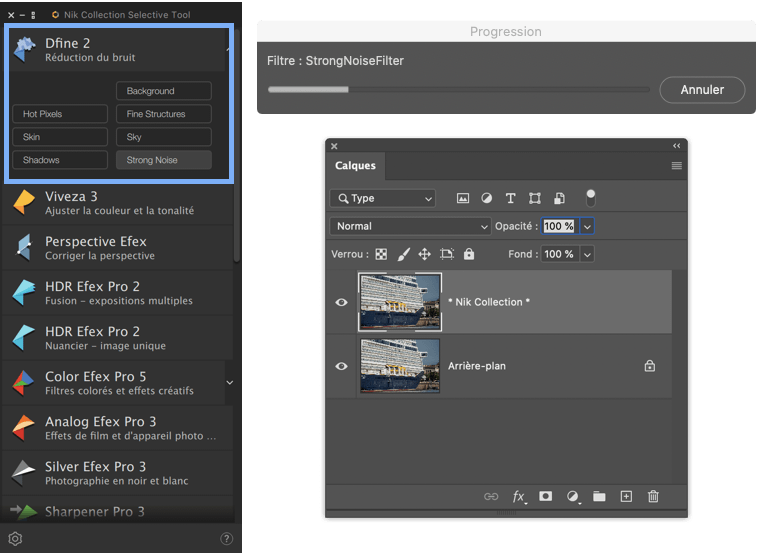Launch Analog Efex Pro 3 icon

click(x=23, y=428)
